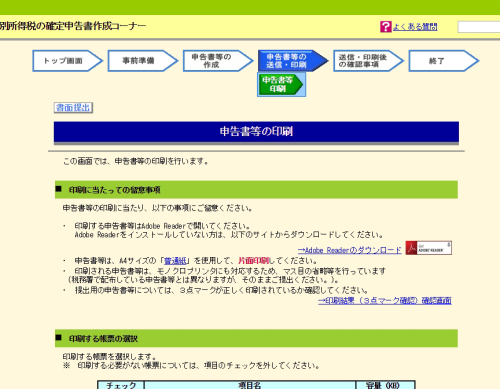This screenshot has width=500, height=389.
Task: Click the text この画面では、申告書等の印刷を行います。
Action: click(x=136, y=162)
